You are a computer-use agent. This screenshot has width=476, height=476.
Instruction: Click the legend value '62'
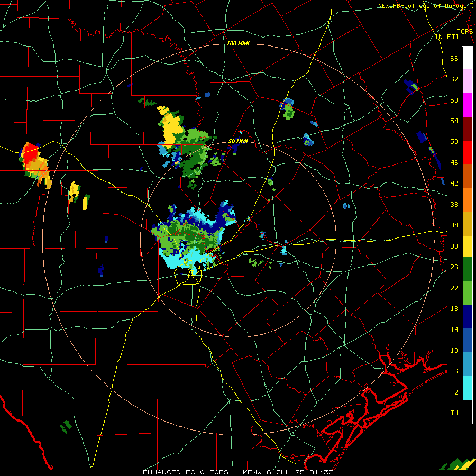pos(454,79)
